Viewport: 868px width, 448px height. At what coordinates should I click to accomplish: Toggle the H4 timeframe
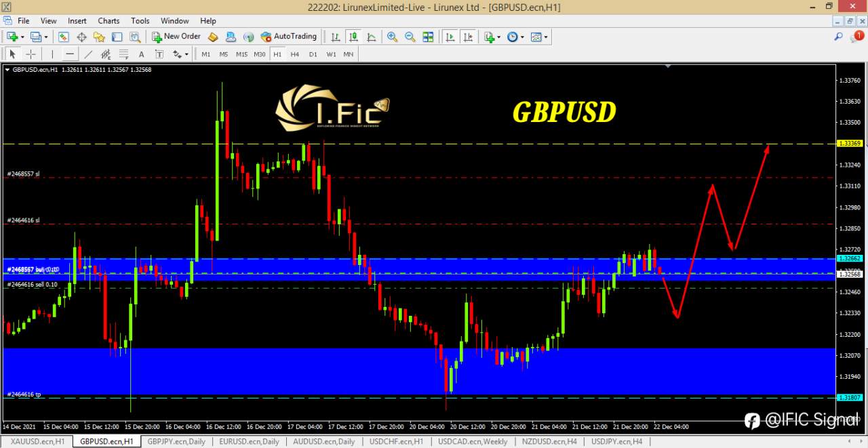(x=295, y=54)
